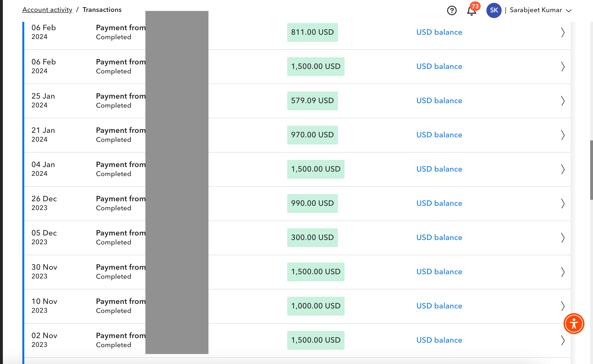
Task: Expand Sarabjeet Kumar account dropdown arrow
Action: tap(569, 11)
